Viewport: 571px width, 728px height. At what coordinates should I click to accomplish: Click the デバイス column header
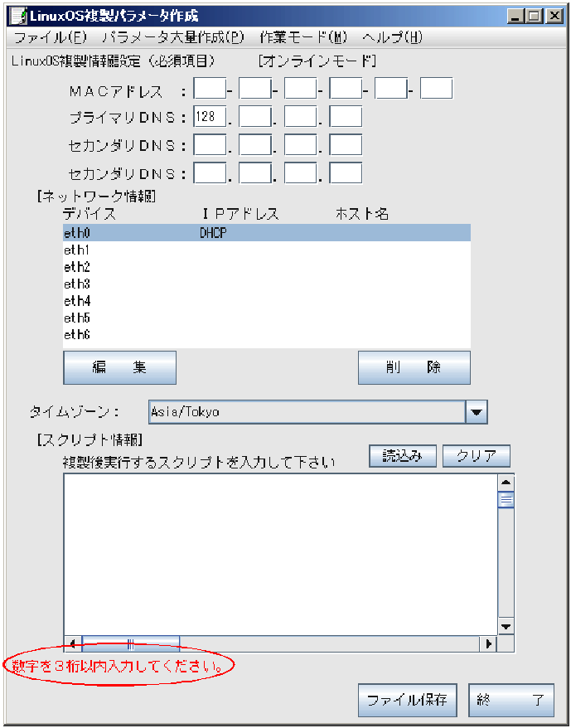click(x=90, y=214)
